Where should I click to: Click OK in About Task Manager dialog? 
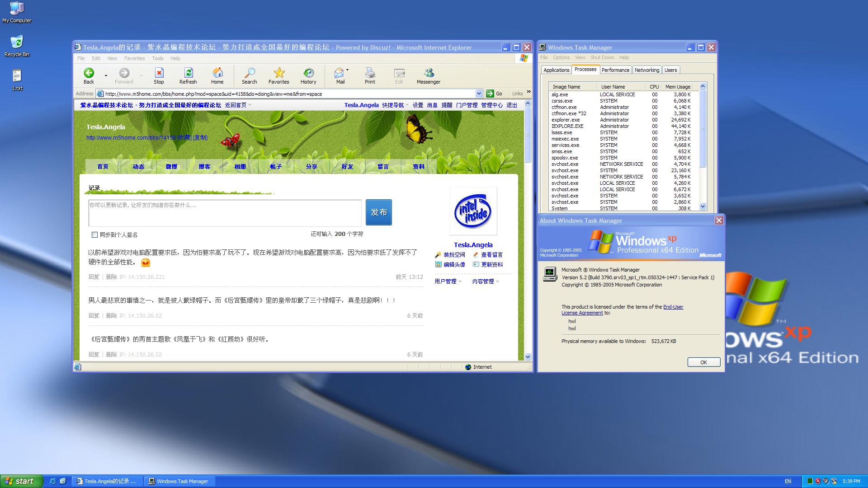click(704, 362)
